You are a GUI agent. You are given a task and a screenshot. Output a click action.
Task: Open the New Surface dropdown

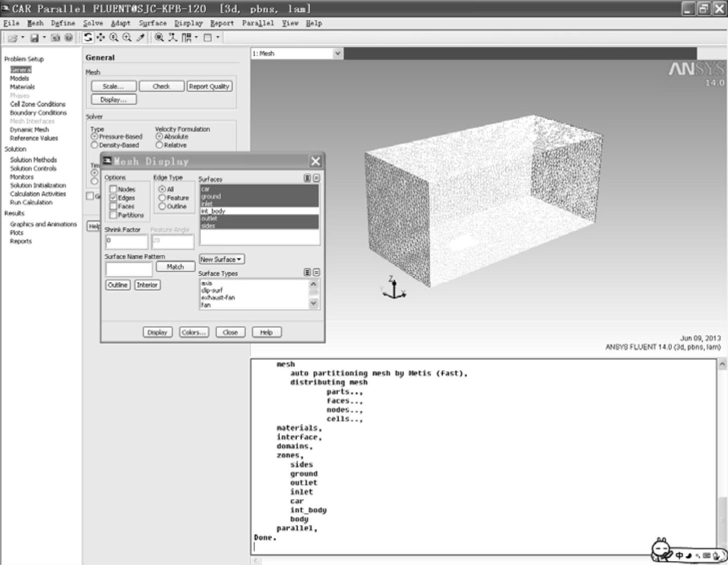point(222,259)
